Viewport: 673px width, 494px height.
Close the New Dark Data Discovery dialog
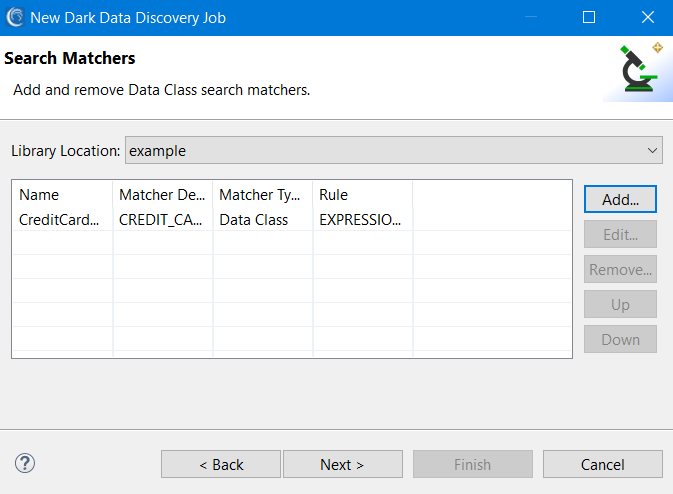coord(648,18)
